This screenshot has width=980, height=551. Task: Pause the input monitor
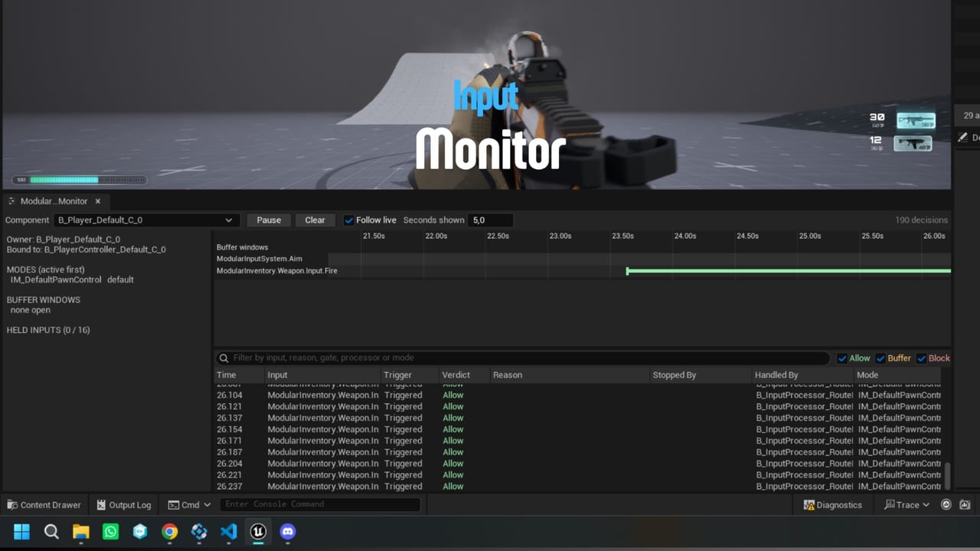point(269,220)
